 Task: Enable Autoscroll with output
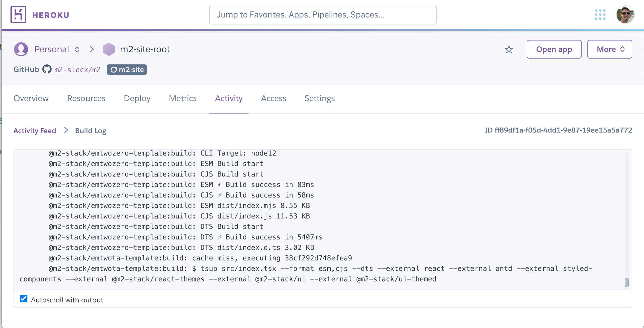(x=23, y=299)
